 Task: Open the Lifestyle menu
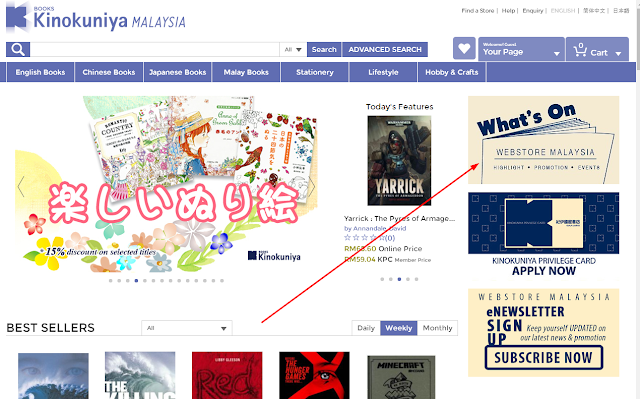point(383,72)
